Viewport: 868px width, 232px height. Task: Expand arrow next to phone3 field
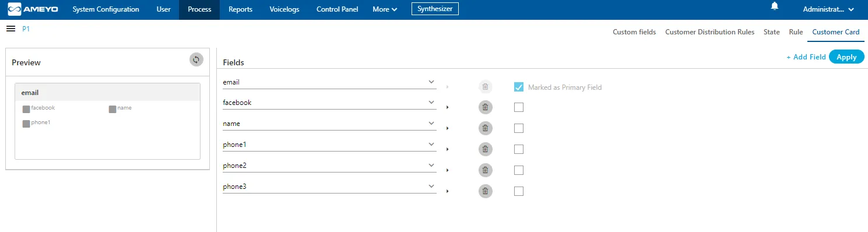447,191
